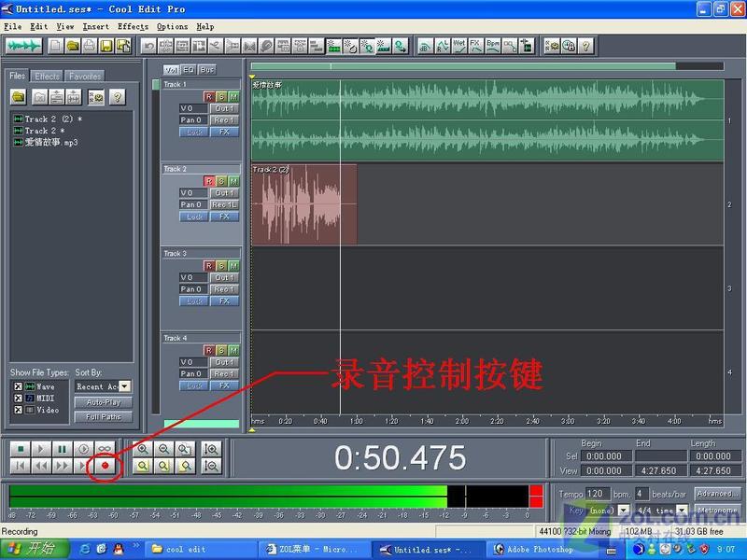
Task: Click the Open folder toolbar icon
Action: pos(73,46)
